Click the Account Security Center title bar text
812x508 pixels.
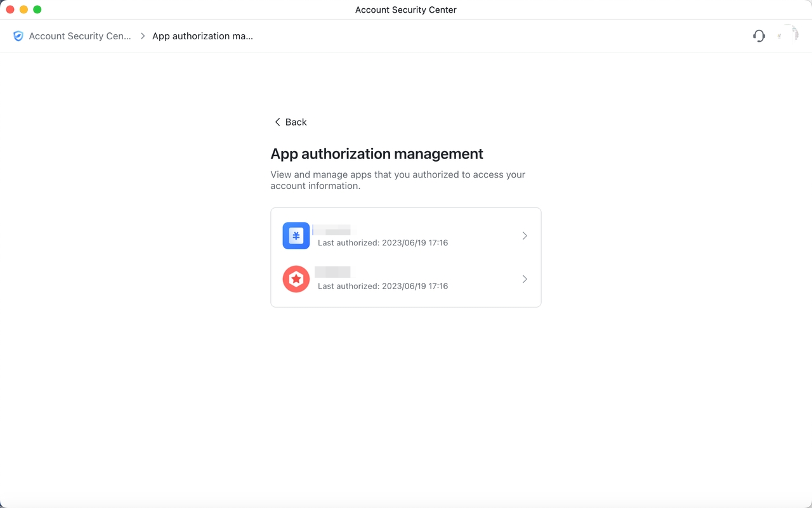tap(405, 10)
